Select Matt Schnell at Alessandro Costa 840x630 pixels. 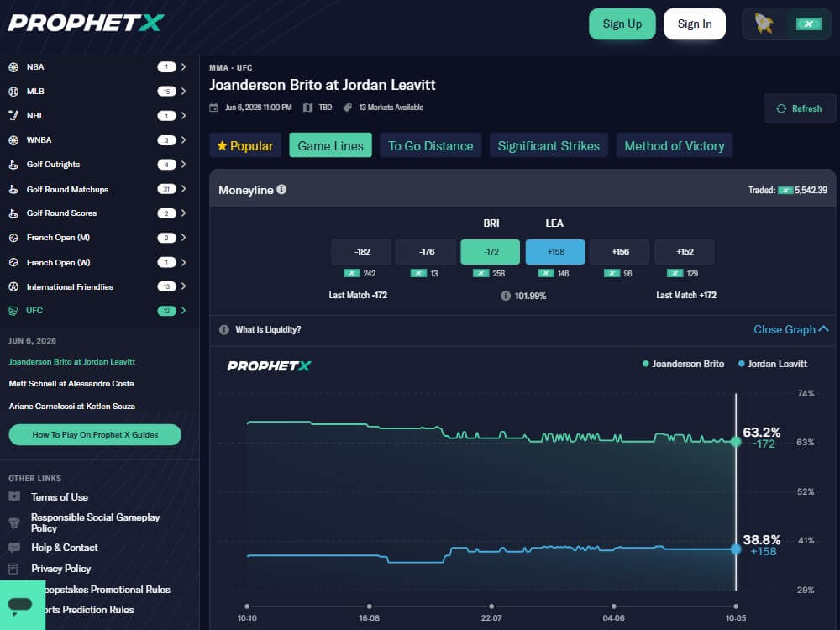[71, 384]
